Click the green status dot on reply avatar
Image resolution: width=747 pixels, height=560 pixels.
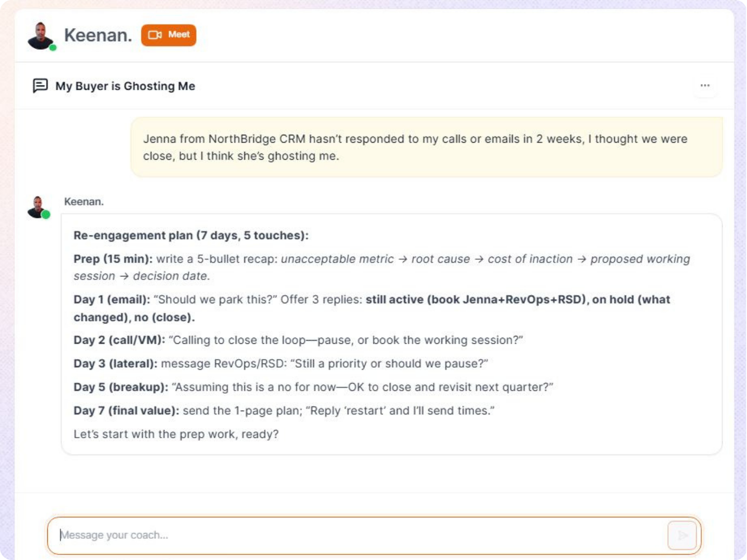46,215
